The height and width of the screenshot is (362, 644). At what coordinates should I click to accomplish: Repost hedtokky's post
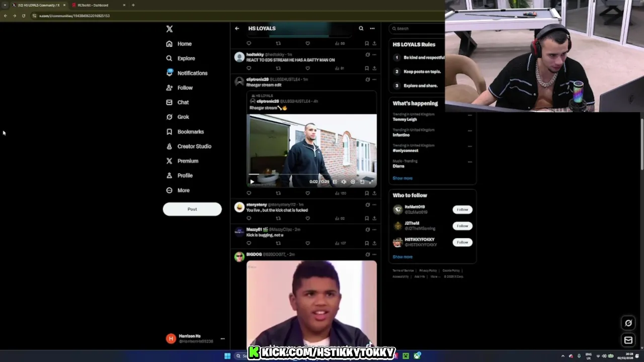coord(278,68)
